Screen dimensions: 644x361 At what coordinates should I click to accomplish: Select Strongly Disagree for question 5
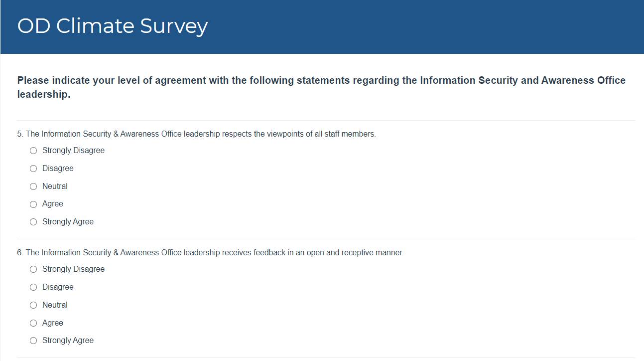[33, 151]
